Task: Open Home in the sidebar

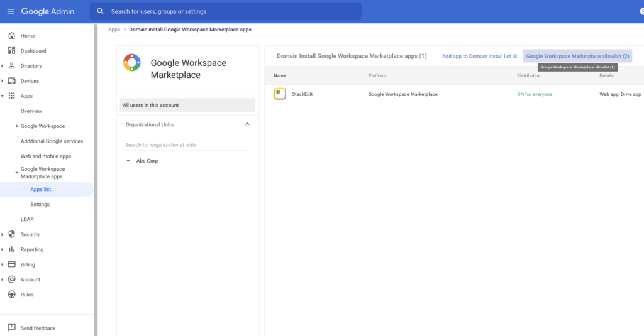Action: click(x=28, y=36)
